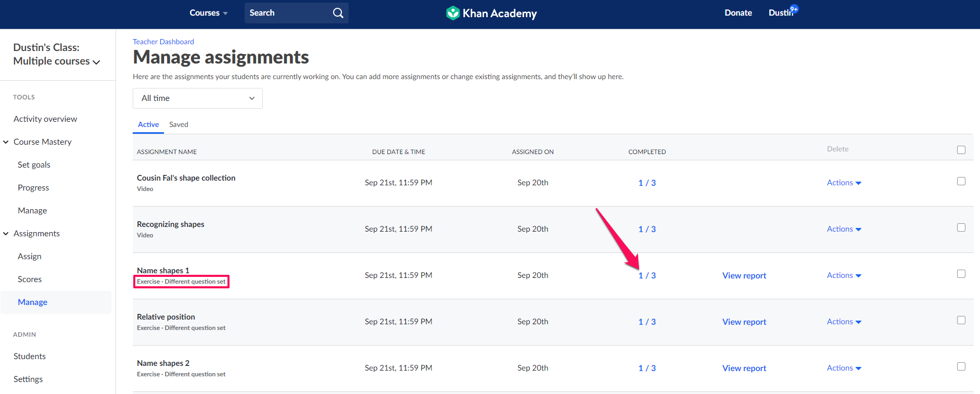The height and width of the screenshot is (394, 980).
Task: Expand the class selector Multiple courses
Action: (56, 61)
